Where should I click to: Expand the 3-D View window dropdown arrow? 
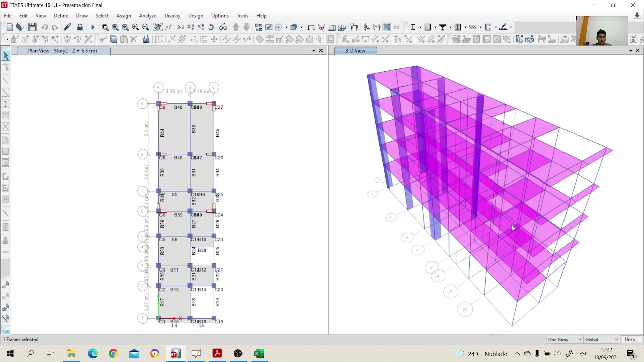(631, 51)
